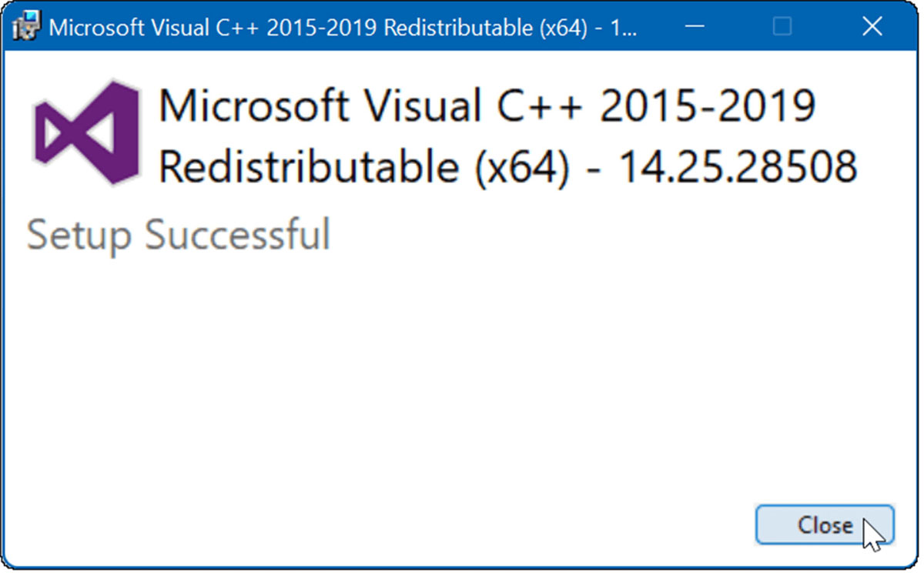
Task: Minimize the Redistributable setup window
Action: click(695, 27)
